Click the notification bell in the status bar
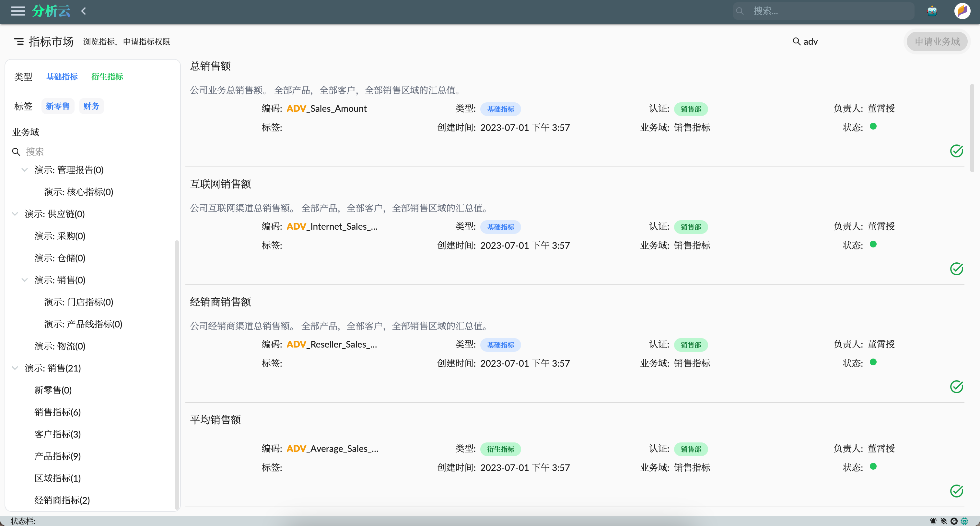This screenshot has width=980, height=526. (933, 521)
